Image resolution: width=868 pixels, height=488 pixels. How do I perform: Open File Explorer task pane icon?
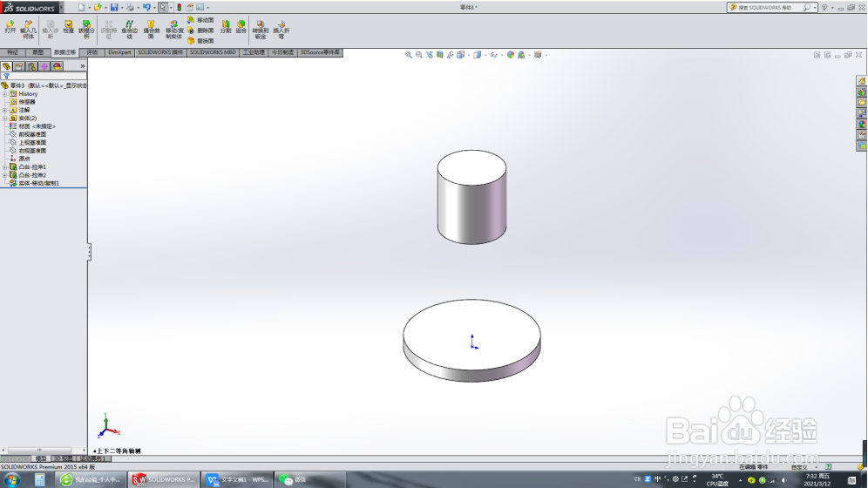pos(862,103)
